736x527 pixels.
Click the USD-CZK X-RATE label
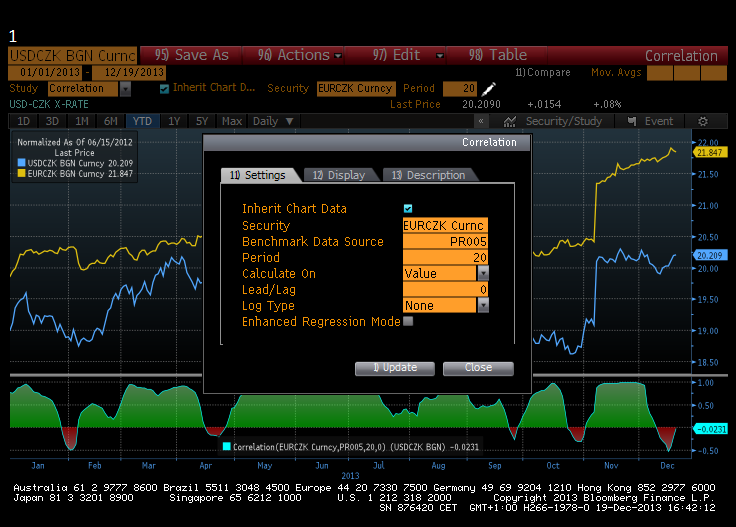coord(49,104)
